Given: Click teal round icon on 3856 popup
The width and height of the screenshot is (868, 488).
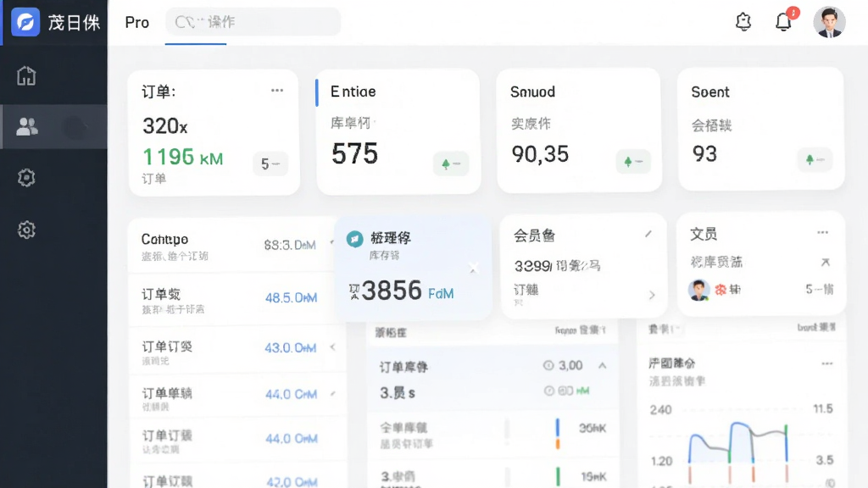Looking at the screenshot, I should click(x=354, y=239).
